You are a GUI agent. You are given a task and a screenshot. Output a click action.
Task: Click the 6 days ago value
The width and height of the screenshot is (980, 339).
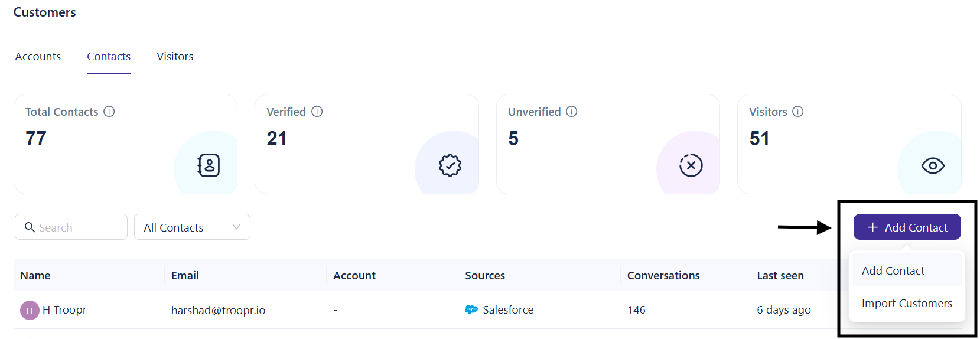[784, 310]
